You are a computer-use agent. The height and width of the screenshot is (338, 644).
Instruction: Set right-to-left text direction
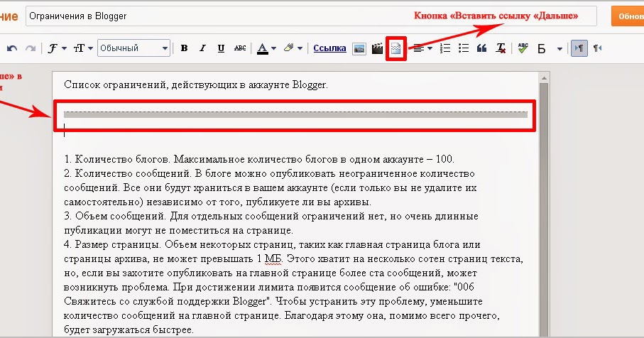pyautogui.click(x=597, y=48)
